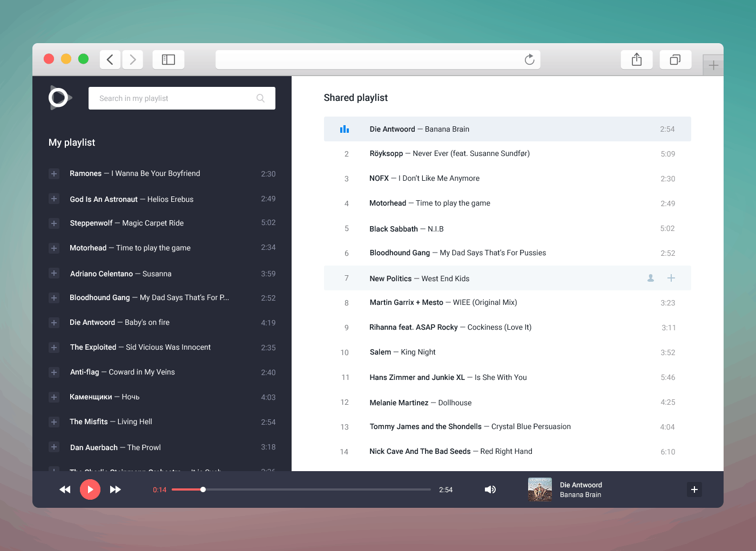Add West End Kids using its plus icon
The width and height of the screenshot is (756, 551).
coord(671,278)
